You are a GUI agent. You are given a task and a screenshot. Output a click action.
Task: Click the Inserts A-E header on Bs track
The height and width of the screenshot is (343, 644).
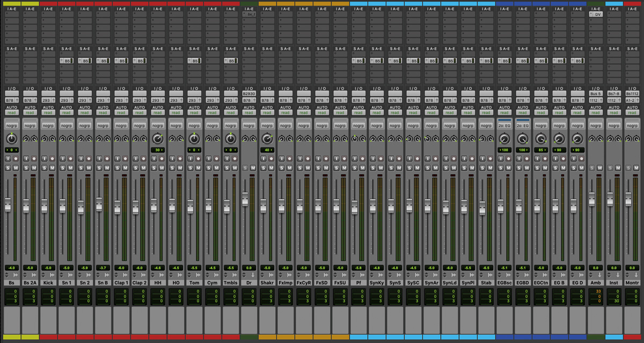[12, 9]
